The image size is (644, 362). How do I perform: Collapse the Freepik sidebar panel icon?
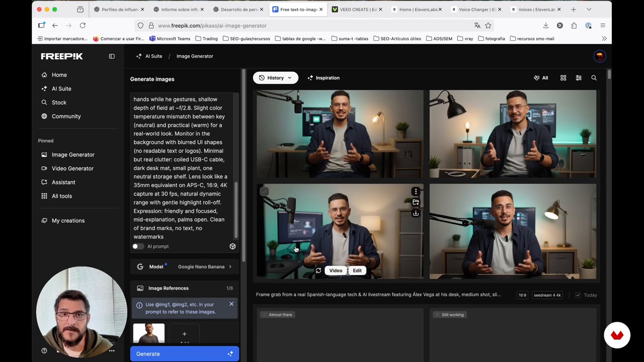coord(112,56)
